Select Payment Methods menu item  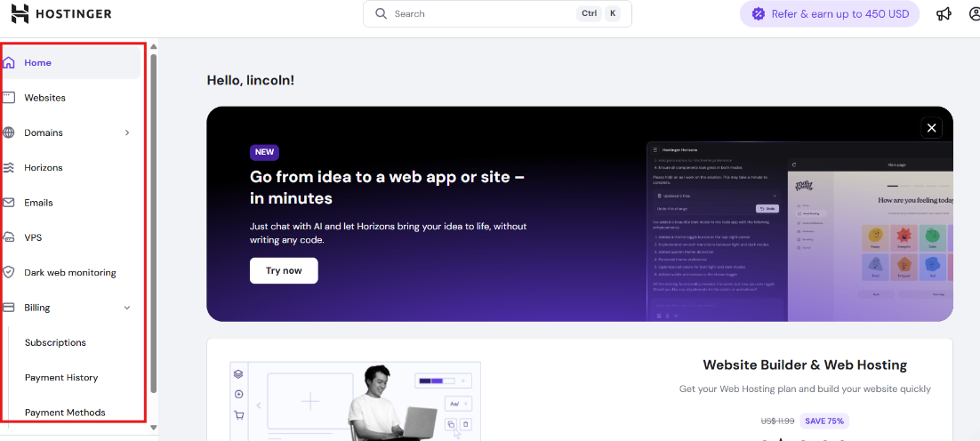(x=65, y=413)
